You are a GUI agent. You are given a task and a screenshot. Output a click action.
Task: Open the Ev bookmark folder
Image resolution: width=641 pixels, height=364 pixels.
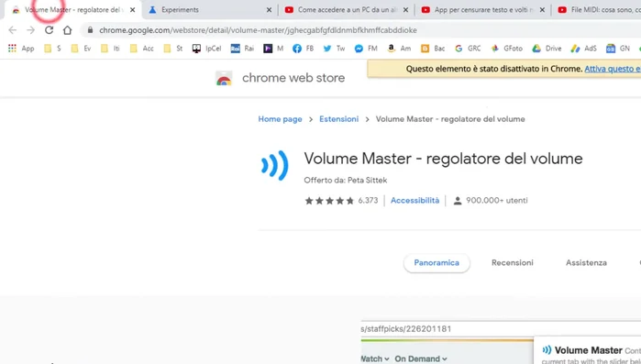point(81,49)
